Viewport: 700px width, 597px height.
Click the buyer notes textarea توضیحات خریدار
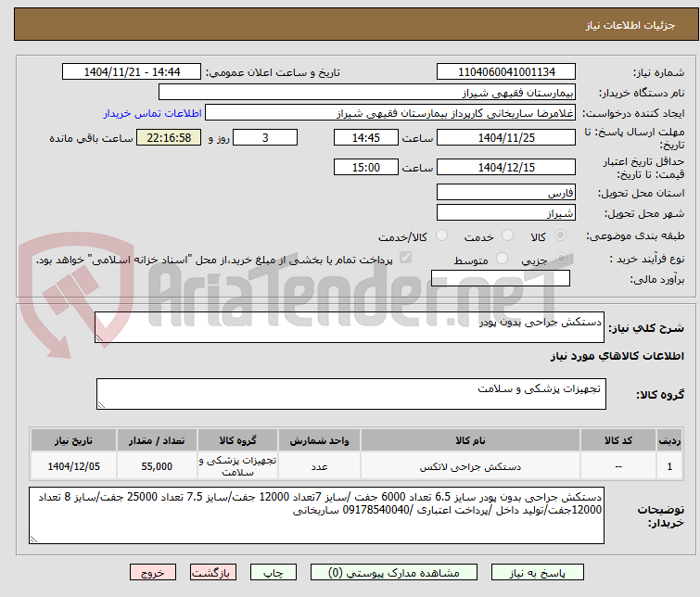click(x=316, y=515)
